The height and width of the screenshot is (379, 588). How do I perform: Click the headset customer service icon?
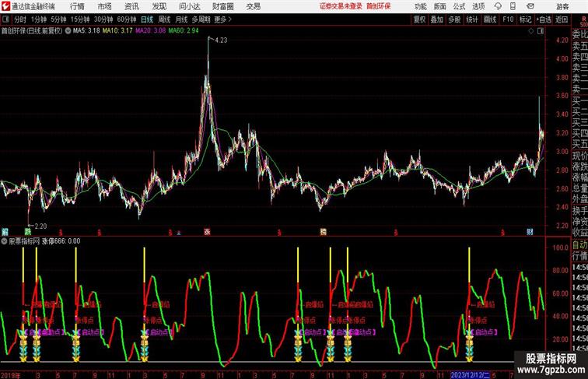pyautogui.click(x=498, y=6)
